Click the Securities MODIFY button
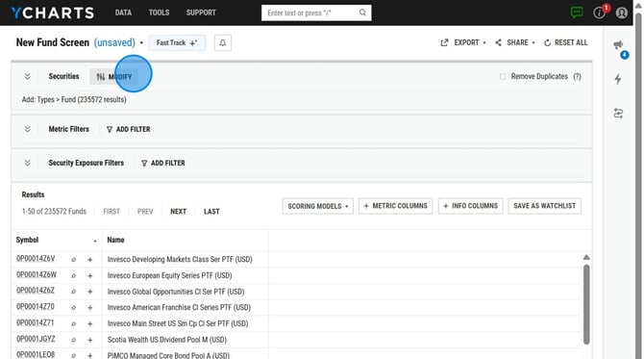 click(114, 77)
